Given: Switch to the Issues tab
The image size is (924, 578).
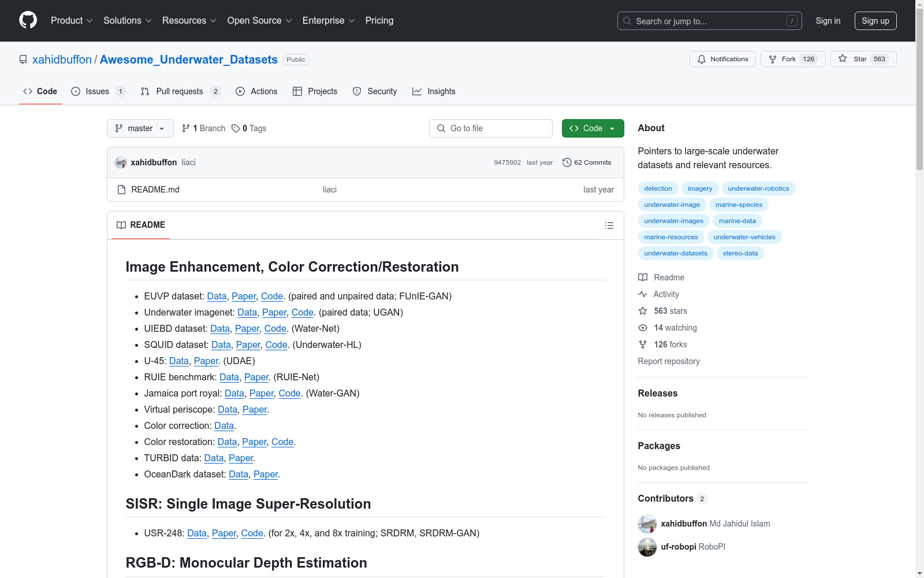Looking at the screenshot, I should pos(97,91).
